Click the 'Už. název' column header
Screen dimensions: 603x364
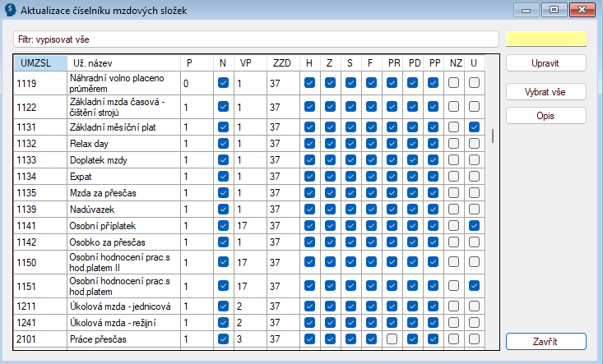pyautogui.click(x=123, y=63)
